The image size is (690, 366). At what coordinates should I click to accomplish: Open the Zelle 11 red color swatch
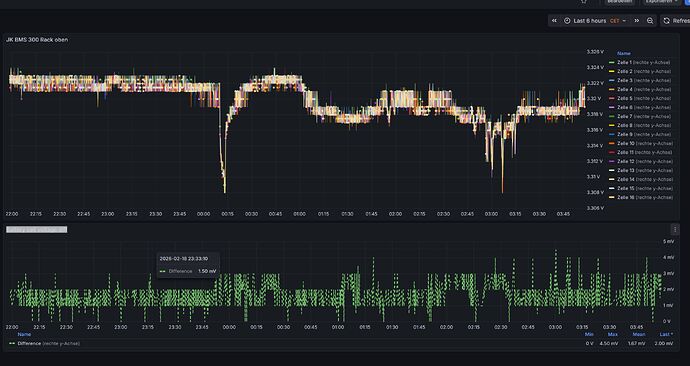tap(611, 153)
